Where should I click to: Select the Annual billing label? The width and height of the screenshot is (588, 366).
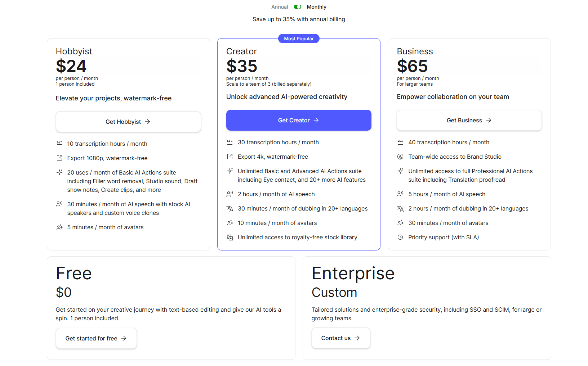pyautogui.click(x=280, y=7)
